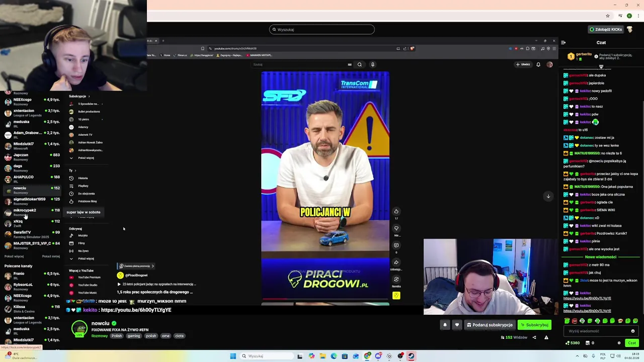Expand Pokaż więcej under YouTube Subskrypcje
Viewport: 644px width, 362px height.
(x=86, y=158)
